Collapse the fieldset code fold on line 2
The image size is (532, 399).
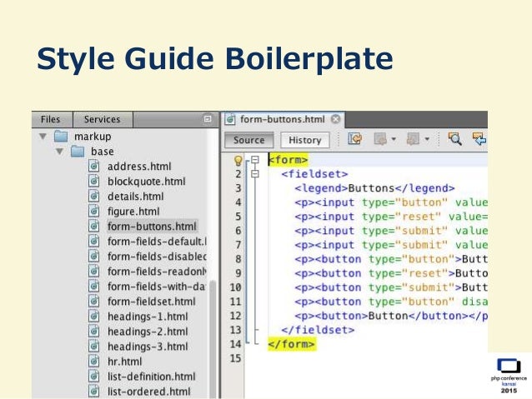click(254, 174)
